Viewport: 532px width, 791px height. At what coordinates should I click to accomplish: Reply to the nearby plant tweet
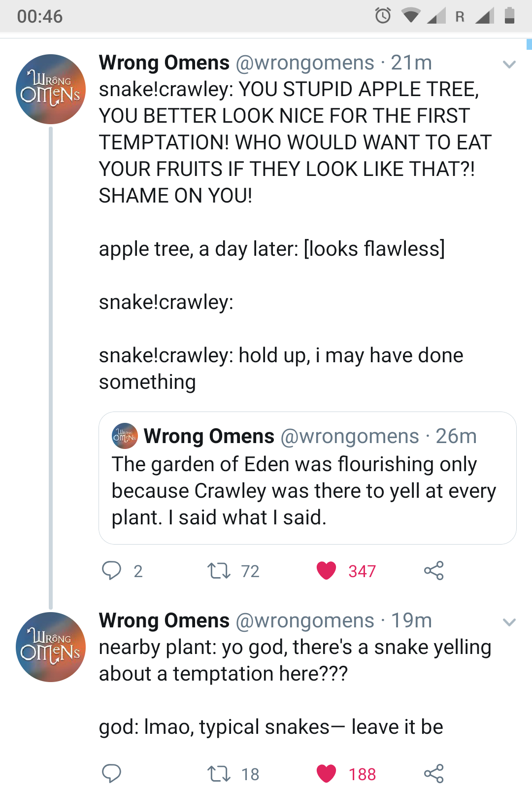tap(112, 774)
